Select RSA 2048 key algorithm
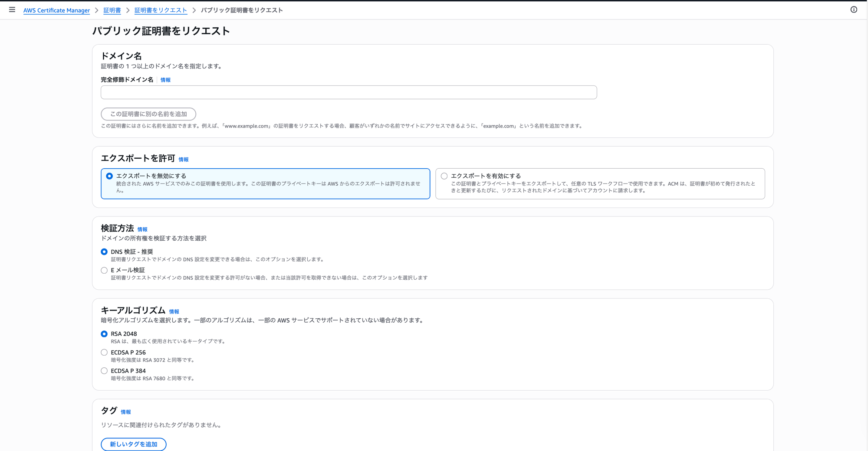 104,334
